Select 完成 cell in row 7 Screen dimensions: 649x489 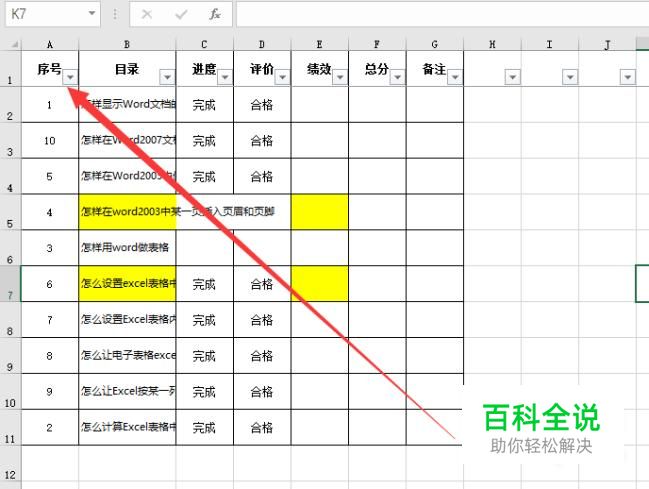click(204, 284)
